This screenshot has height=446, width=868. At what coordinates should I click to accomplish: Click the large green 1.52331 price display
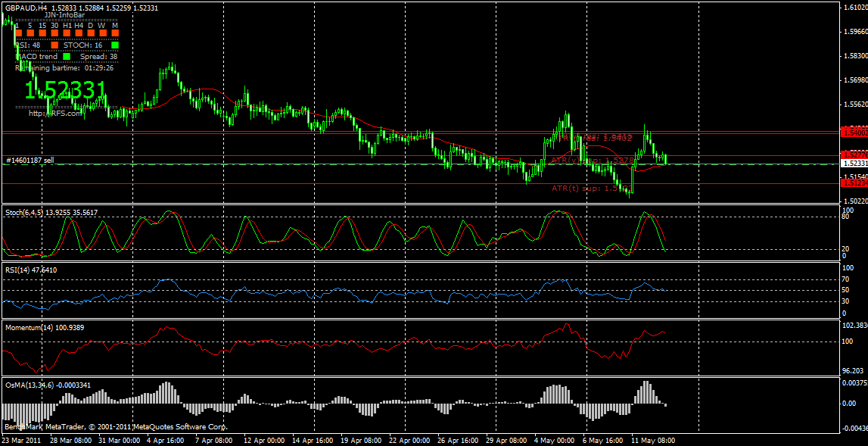(x=65, y=90)
